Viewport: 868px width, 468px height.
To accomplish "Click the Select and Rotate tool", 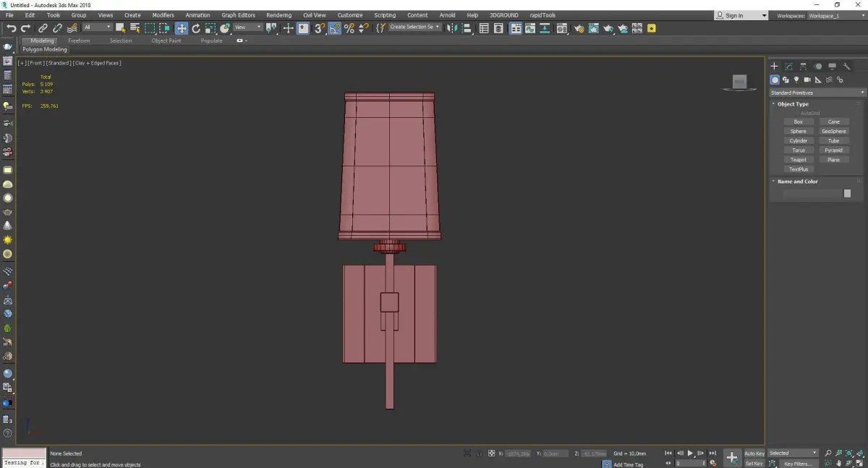I will point(195,28).
